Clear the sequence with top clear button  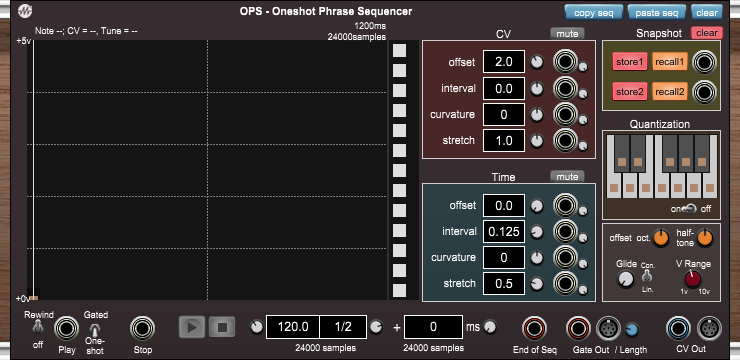706,12
